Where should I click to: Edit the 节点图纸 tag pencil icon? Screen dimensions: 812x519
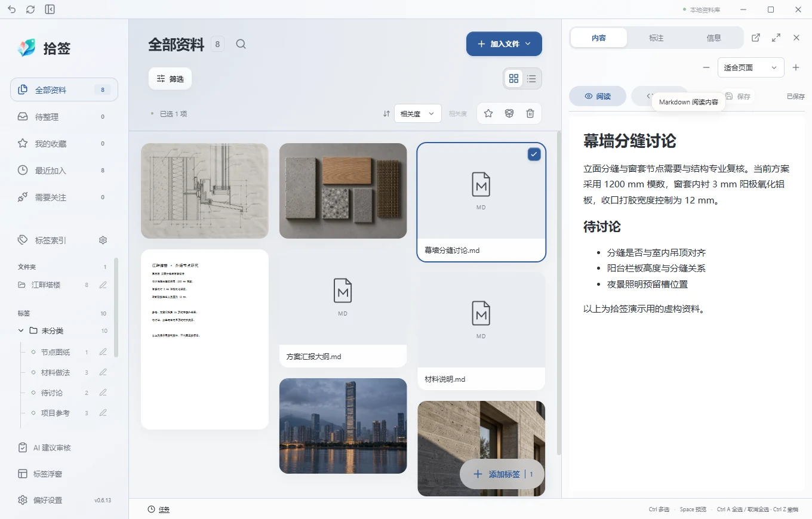click(103, 352)
